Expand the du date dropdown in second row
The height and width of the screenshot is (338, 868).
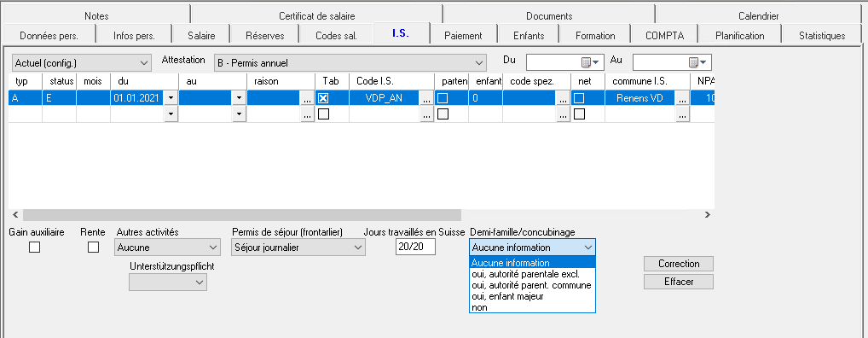coord(171,114)
